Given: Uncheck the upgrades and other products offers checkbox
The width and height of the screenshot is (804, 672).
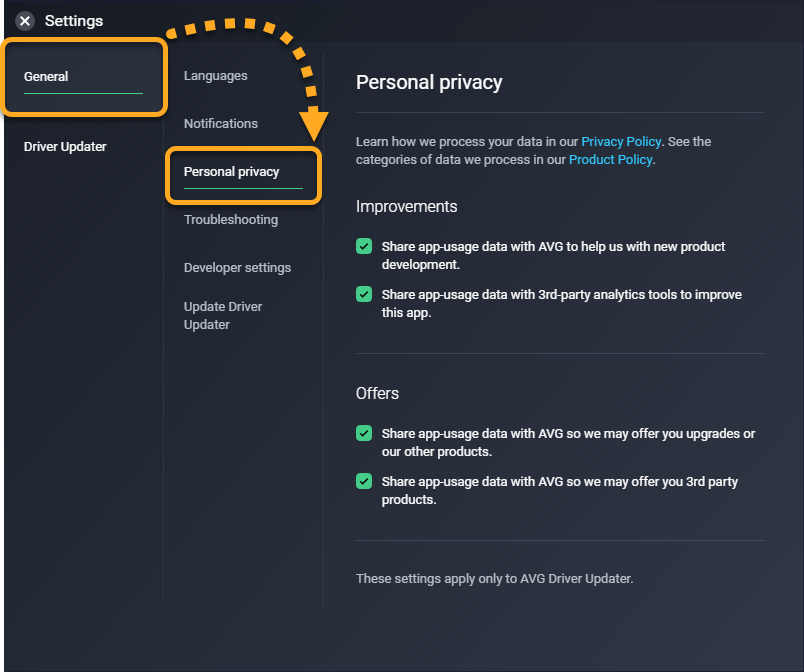Looking at the screenshot, I should coord(364,433).
